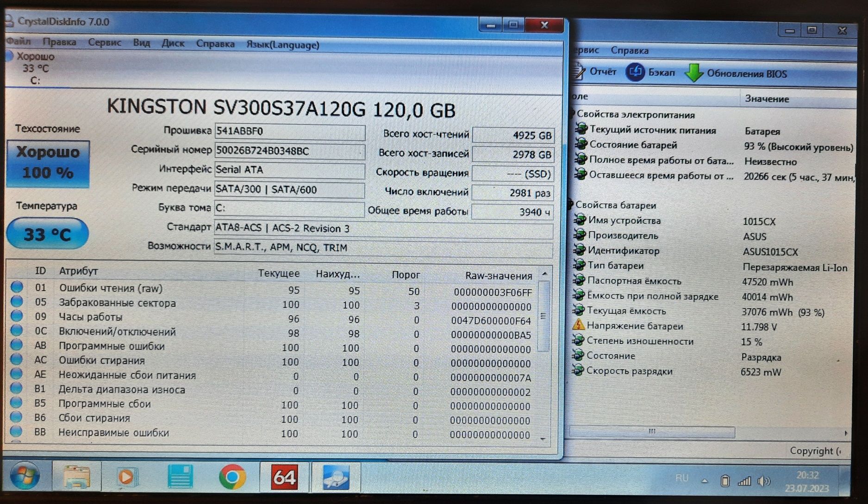Click the status dot for Ошибки стирания

[x=17, y=359]
